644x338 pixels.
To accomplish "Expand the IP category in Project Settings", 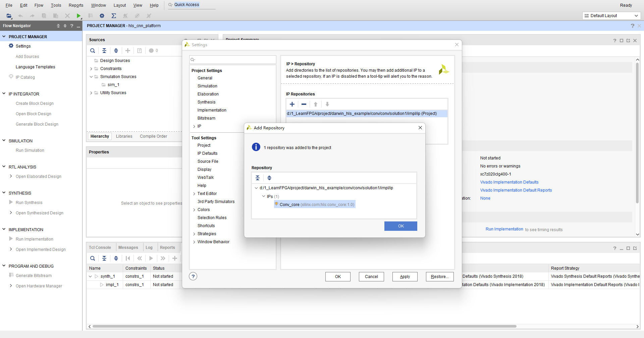I will click(x=194, y=126).
